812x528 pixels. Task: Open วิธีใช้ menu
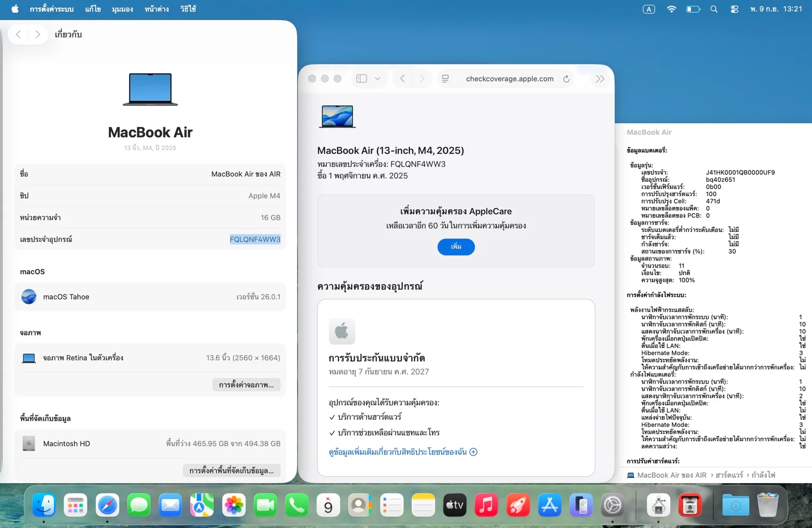point(188,9)
